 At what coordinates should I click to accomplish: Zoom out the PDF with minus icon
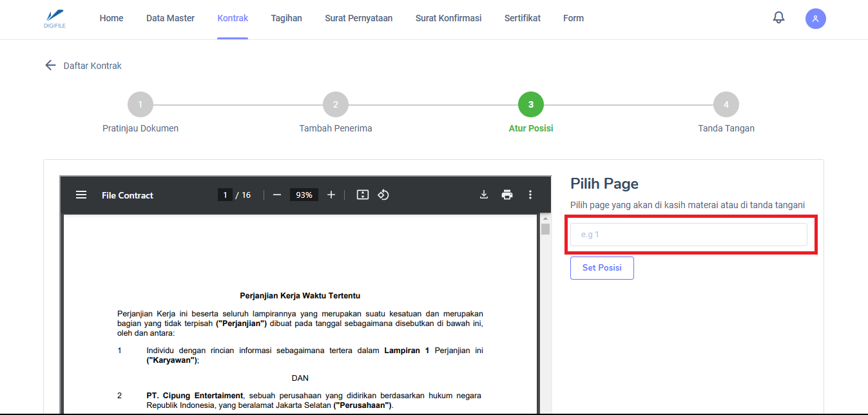point(277,195)
